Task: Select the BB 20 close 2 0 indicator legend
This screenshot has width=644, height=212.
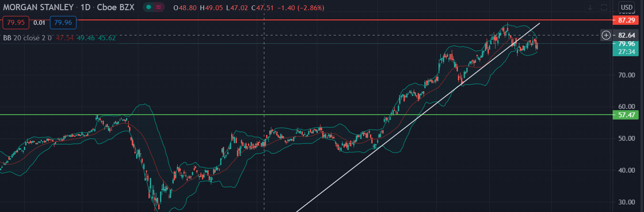Action: (x=27, y=38)
